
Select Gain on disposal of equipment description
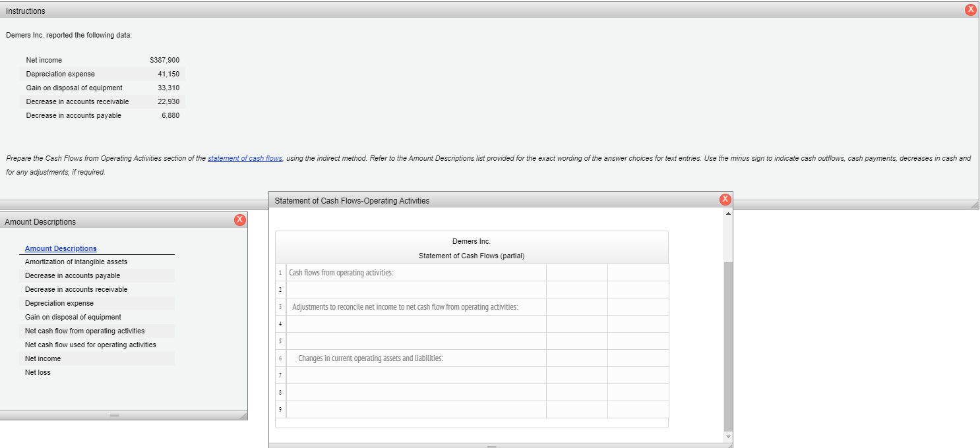tap(73, 317)
